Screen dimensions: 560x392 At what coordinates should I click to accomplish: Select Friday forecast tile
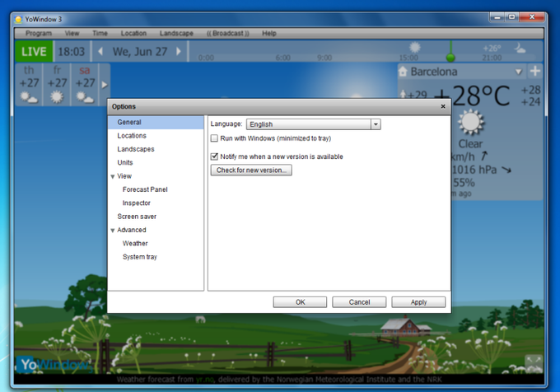tap(57, 85)
